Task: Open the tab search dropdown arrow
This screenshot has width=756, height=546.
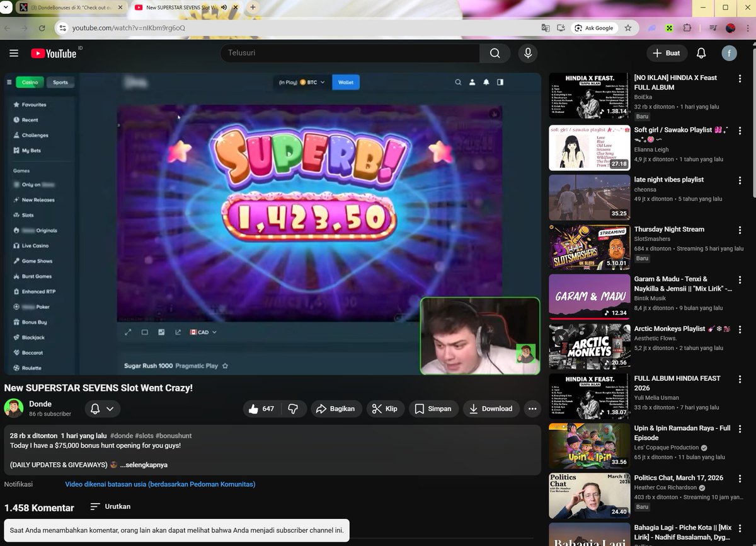Action: 6,8
